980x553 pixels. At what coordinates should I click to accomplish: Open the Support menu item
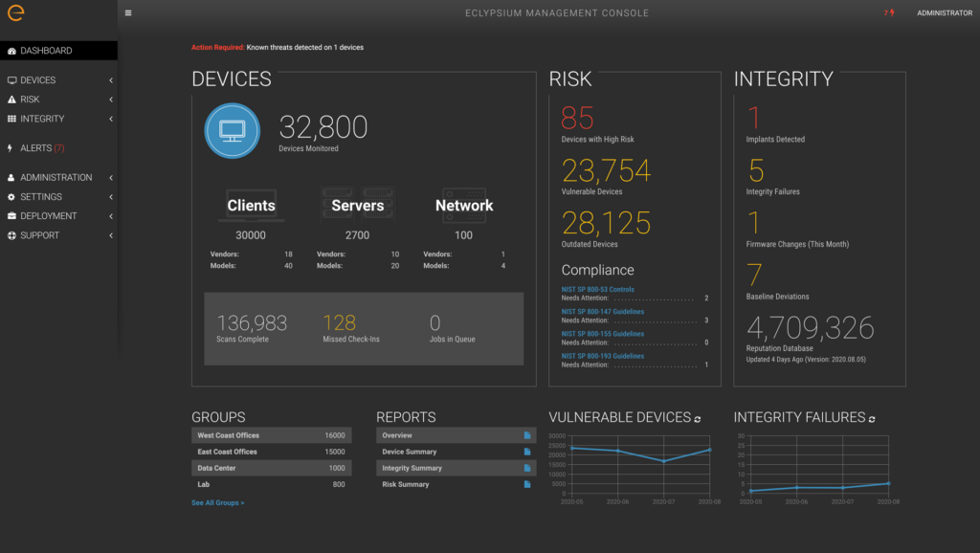(58, 235)
